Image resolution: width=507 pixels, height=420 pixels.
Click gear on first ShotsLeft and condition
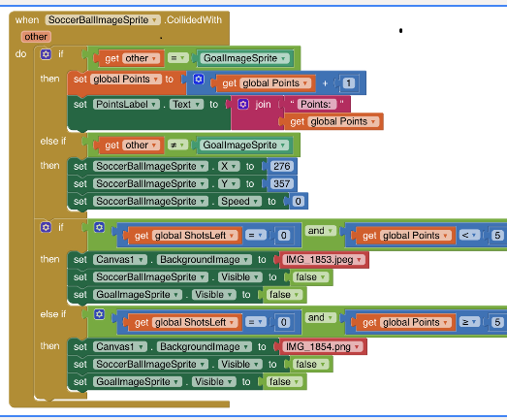pyautogui.click(x=99, y=227)
